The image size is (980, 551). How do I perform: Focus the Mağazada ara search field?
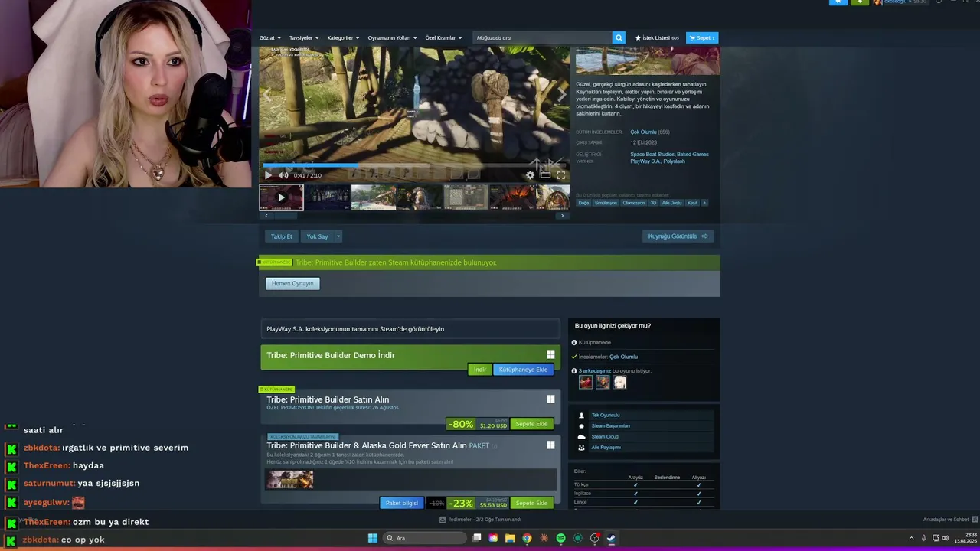[x=542, y=37]
